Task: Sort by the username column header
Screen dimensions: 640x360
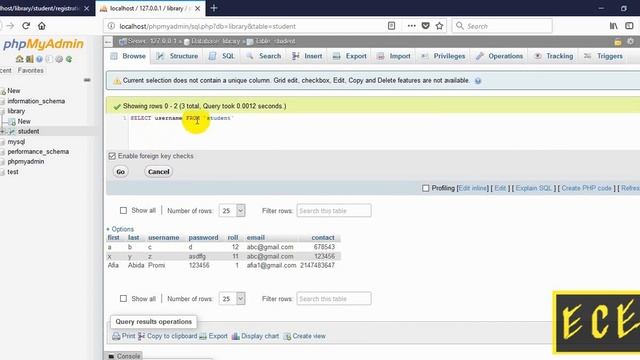Action: 163,238
